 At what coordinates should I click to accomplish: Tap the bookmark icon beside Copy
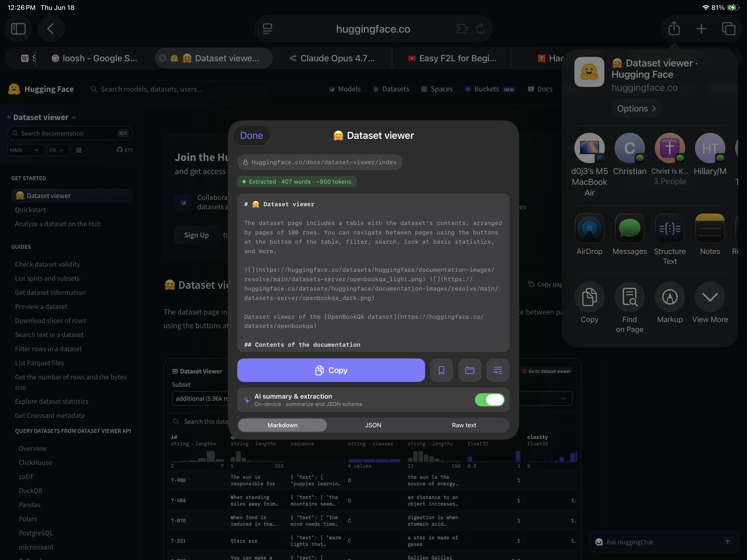(x=441, y=370)
